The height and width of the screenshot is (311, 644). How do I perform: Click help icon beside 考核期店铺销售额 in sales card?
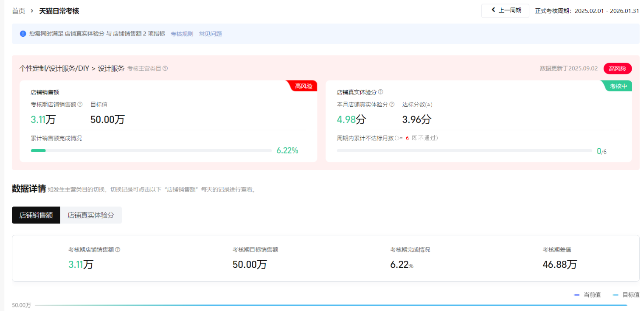[80, 105]
